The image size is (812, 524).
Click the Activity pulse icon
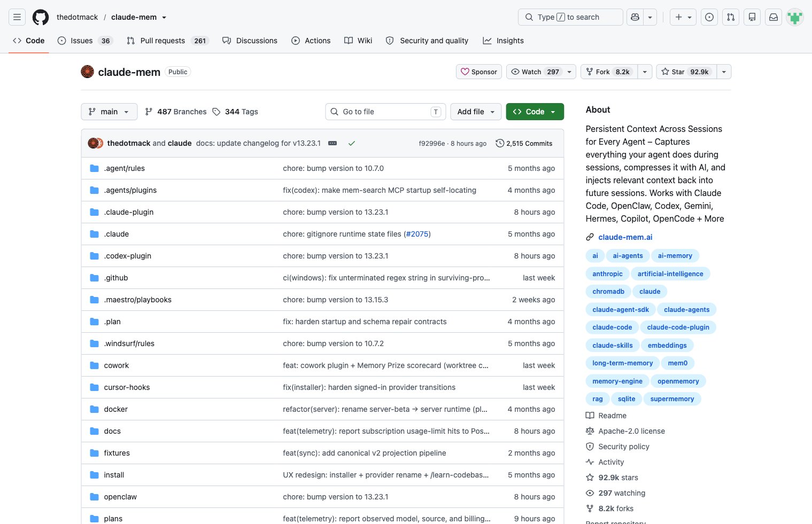(590, 462)
